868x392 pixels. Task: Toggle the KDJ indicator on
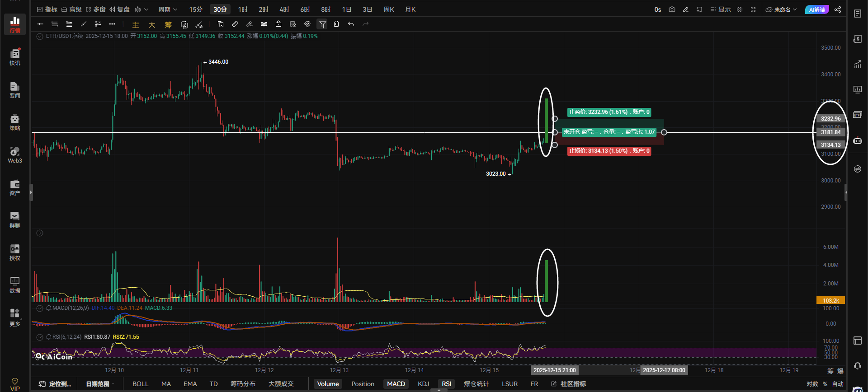coord(424,384)
